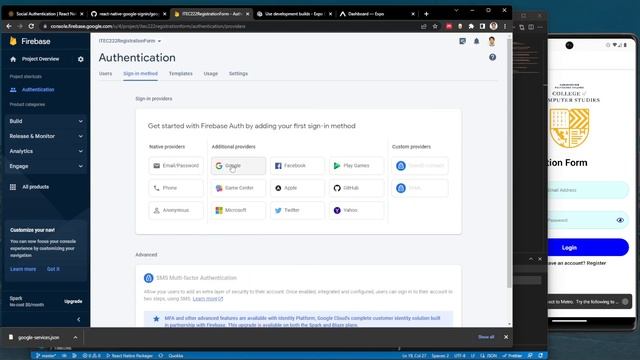Tap the Email Address field in emulator
640x360 pixels.
(587, 190)
